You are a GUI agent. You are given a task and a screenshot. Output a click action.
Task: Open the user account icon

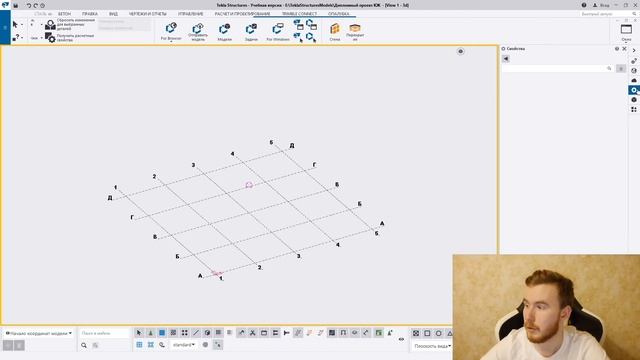pos(595,5)
